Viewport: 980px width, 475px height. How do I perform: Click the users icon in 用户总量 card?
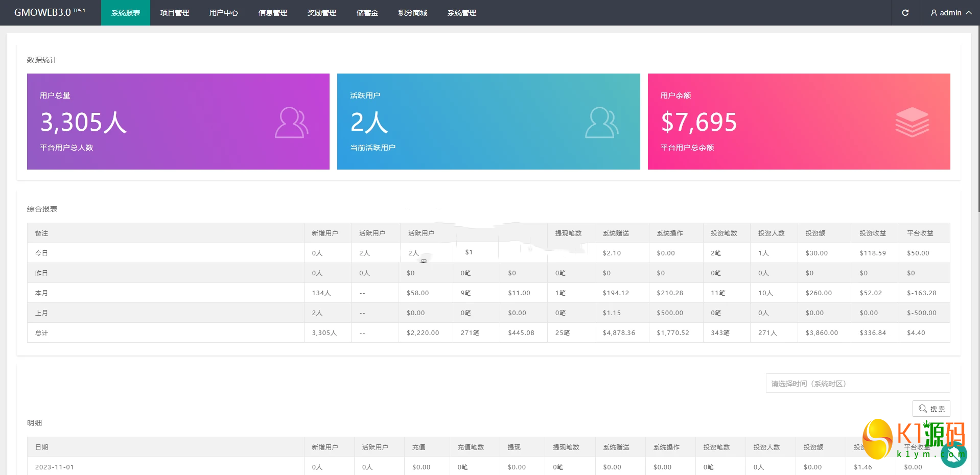(x=291, y=123)
